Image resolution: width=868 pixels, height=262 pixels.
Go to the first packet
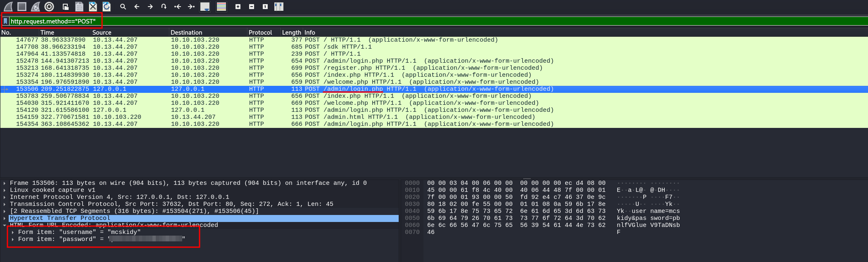[178, 7]
